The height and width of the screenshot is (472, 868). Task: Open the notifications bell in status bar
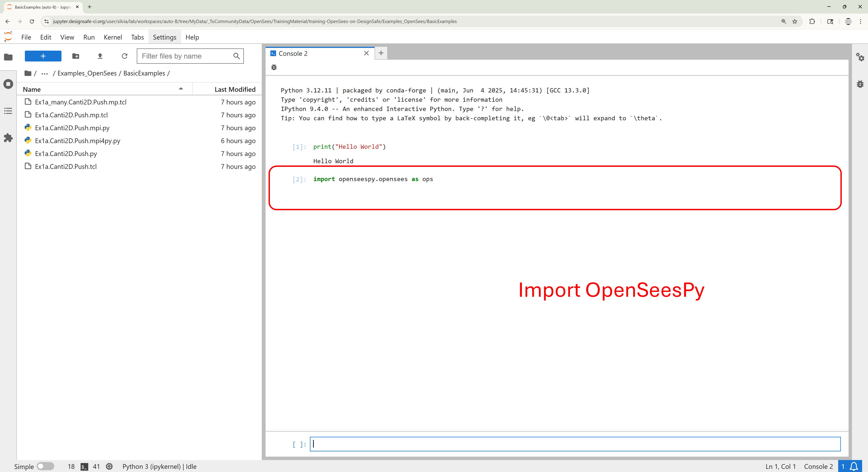pos(854,466)
